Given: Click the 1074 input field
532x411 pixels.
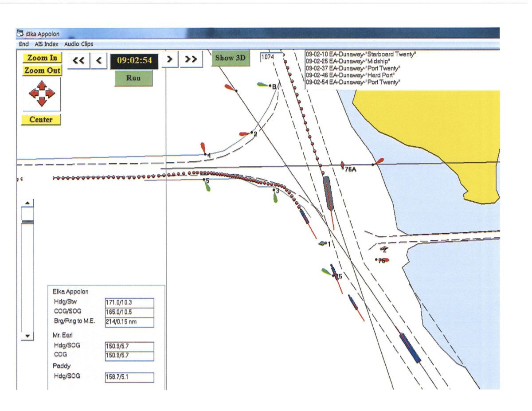Looking at the screenshot, I should 271,57.
